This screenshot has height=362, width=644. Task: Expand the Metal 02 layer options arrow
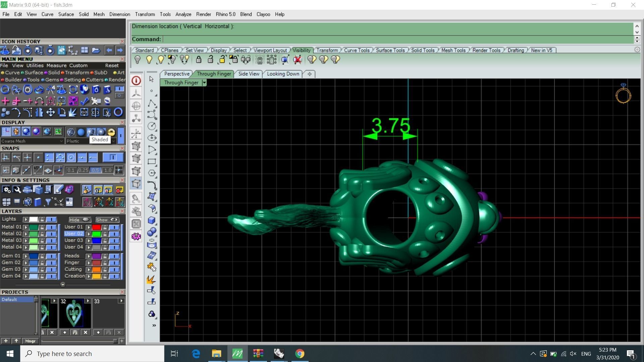26,234
